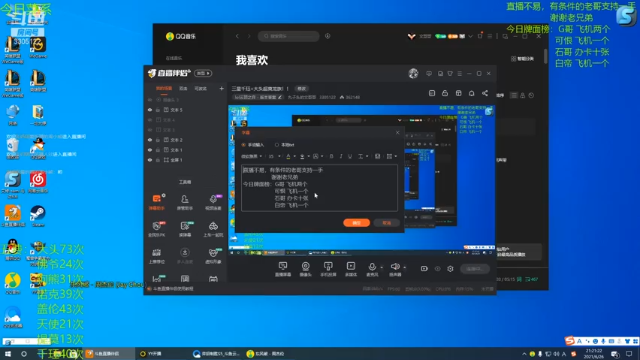Screen dimensions: 640x360
Task: Click the start streaming button
Action: click(x=475, y=269)
